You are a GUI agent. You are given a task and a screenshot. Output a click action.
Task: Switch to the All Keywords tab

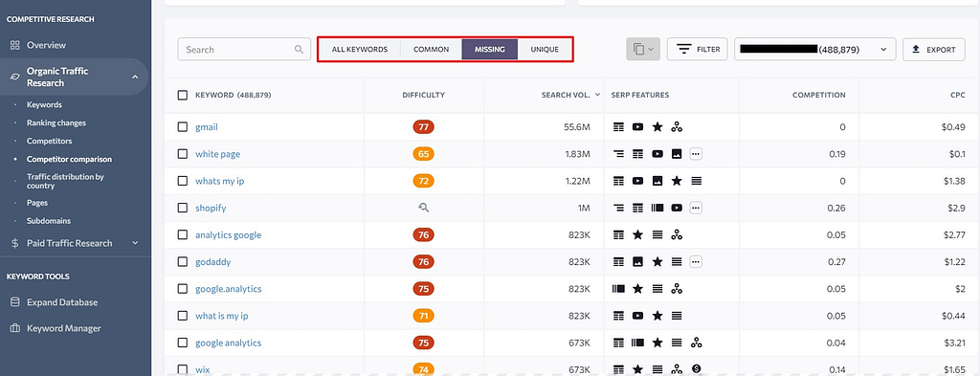360,50
